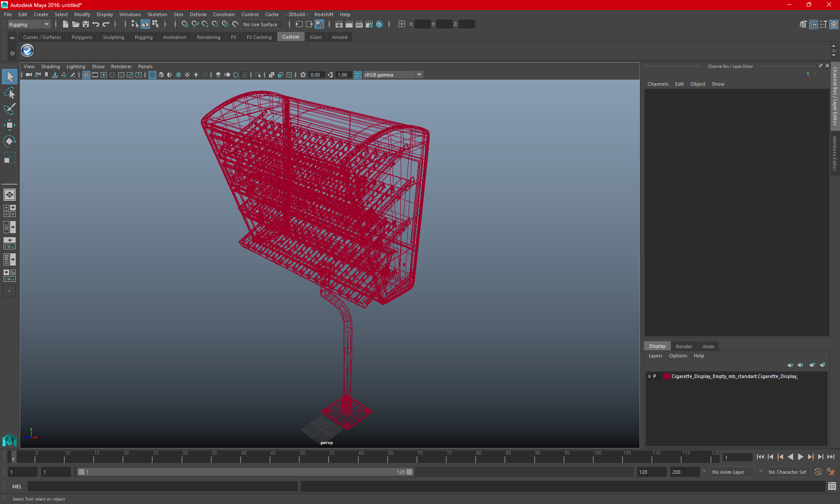The width and height of the screenshot is (840, 504).
Task: Select the Scale tool icon
Action: click(10, 160)
